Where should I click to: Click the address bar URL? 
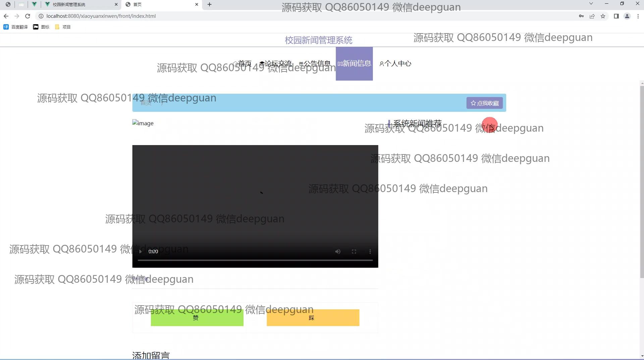click(x=101, y=16)
